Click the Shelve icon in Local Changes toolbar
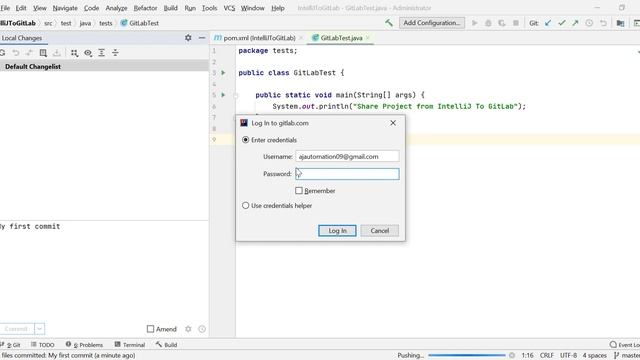Screen dimensions: 640x360 tap(57, 53)
